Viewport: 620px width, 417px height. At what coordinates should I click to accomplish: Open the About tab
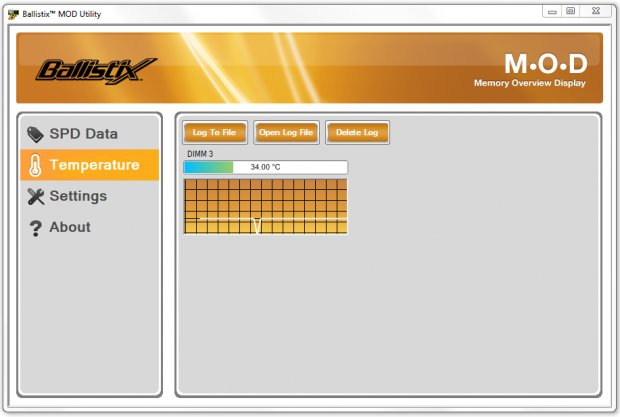(70, 228)
